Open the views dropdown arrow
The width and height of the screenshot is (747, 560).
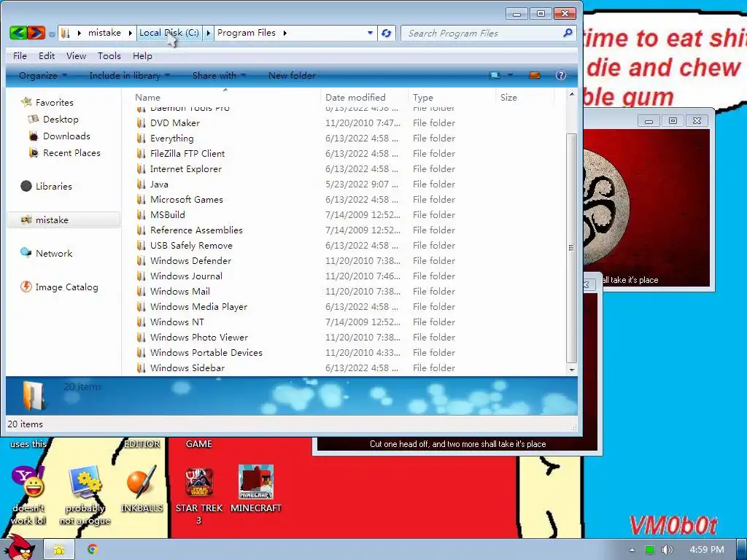(510, 75)
